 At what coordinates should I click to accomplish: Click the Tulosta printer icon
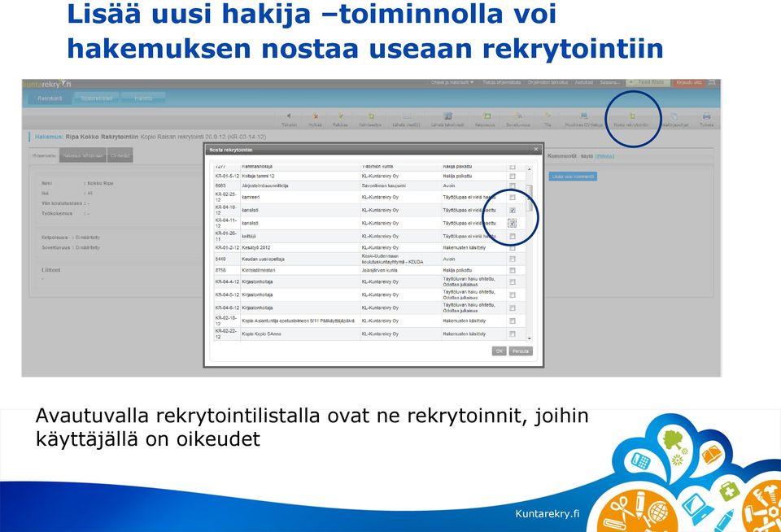tap(706, 116)
